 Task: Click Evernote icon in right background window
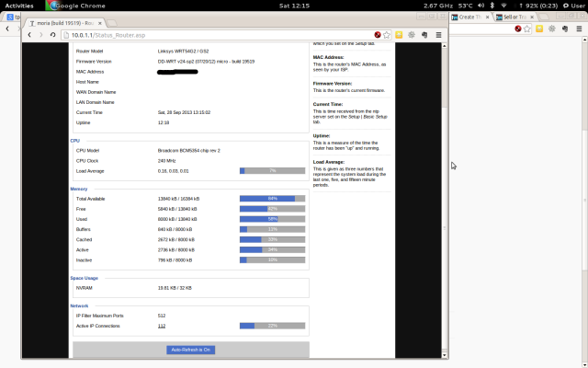[565, 29]
